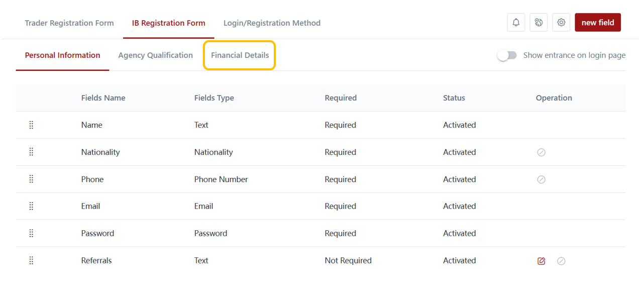Click drag handle of the Phone row
This screenshot has width=644, height=282.
31,179
